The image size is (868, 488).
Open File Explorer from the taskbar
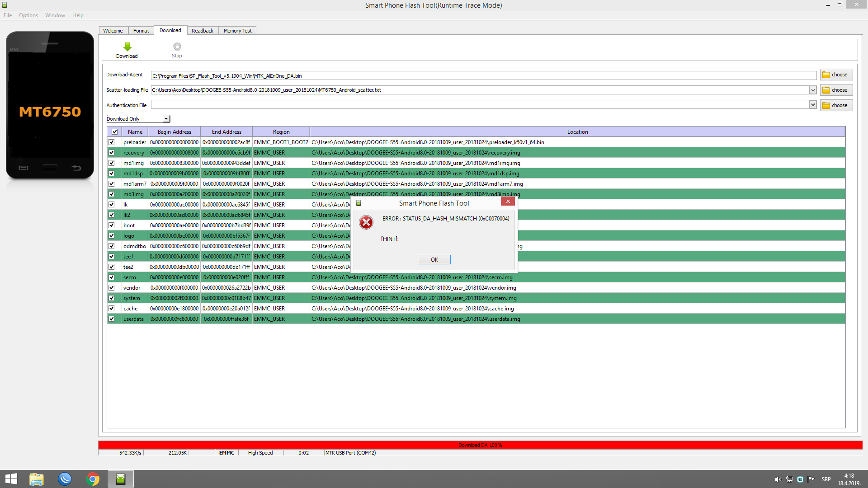[37, 479]
